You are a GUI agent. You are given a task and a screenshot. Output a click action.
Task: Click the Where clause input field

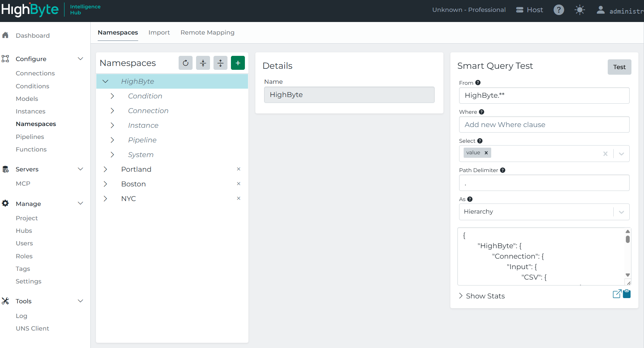click(544, 125)
